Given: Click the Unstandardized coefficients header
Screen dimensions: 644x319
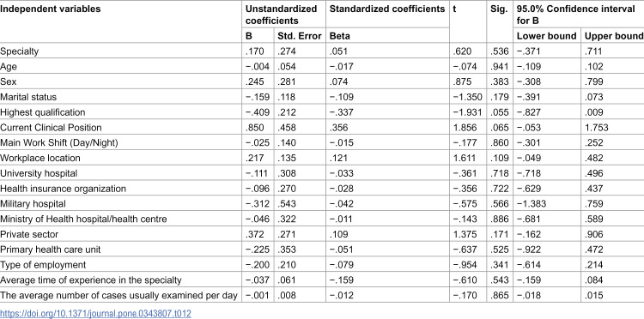Looking at the screenshot, I should coord(282,15).
